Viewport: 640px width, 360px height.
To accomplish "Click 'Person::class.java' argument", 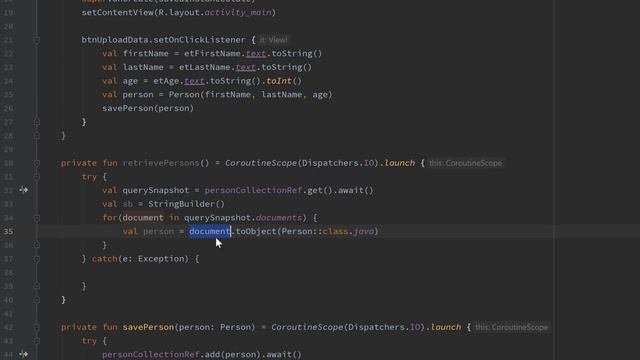I will [328, 231].
